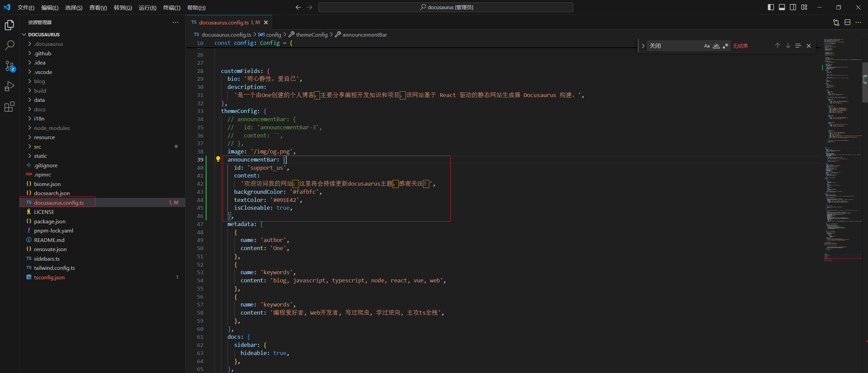Go to previous match in find widget
This screenshot has width=868, height=373.
pyautogui.click(x=777, y=46)
